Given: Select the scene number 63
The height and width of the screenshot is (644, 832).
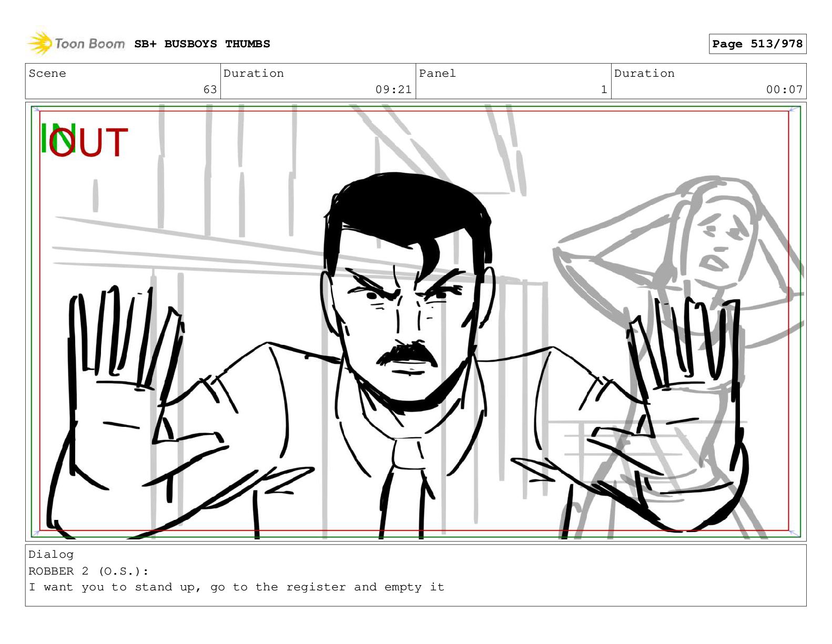Looking at the screenshot, I should coord(210,90).
